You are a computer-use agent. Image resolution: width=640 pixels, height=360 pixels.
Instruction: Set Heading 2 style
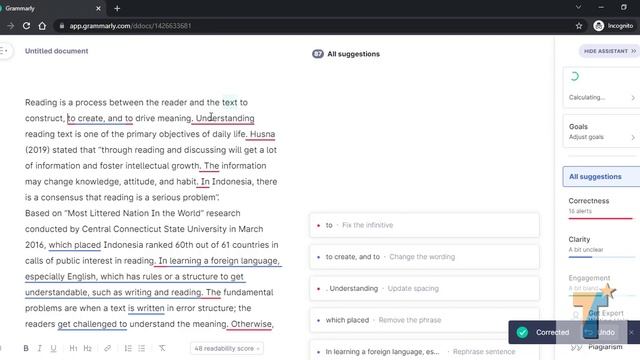pyautogui.click(x=87, y=348)
